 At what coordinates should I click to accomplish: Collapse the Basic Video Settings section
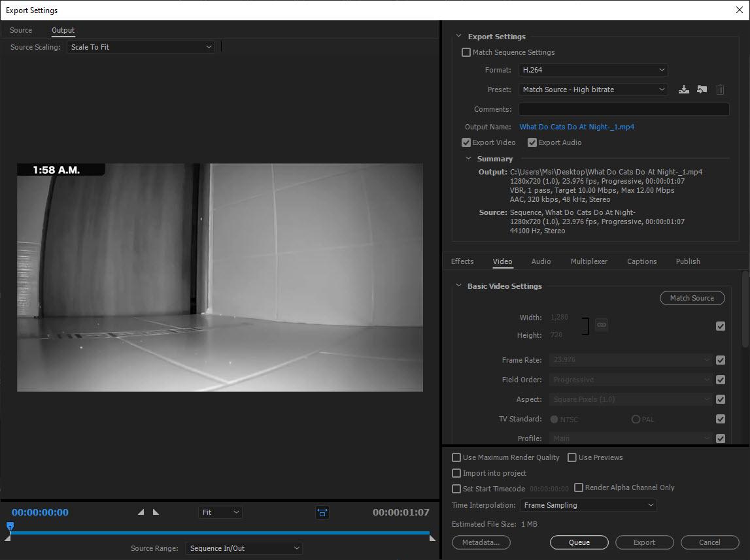(458, 286)
